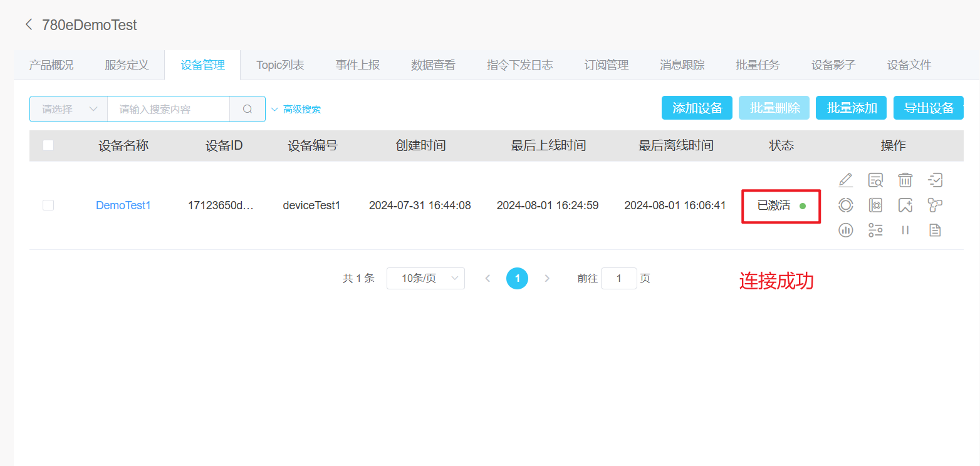980x466 pixels.
Task: Open the 设备文件 tab
Action: pyautogui.click(x=909, y=65)
